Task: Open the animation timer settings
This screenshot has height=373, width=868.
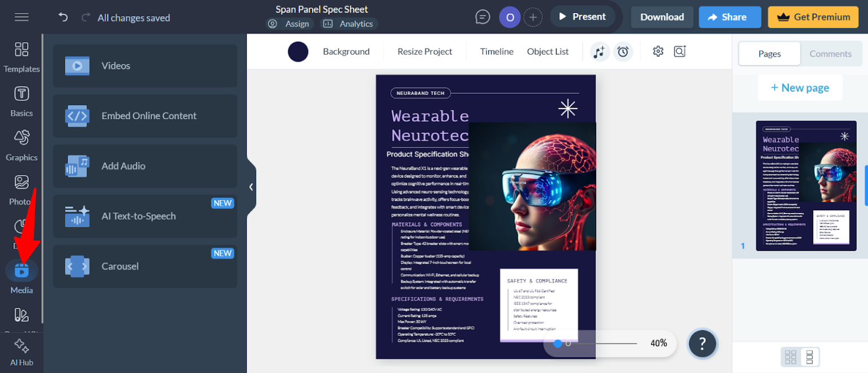Action: pyautogui.click(x=623, y=51)
